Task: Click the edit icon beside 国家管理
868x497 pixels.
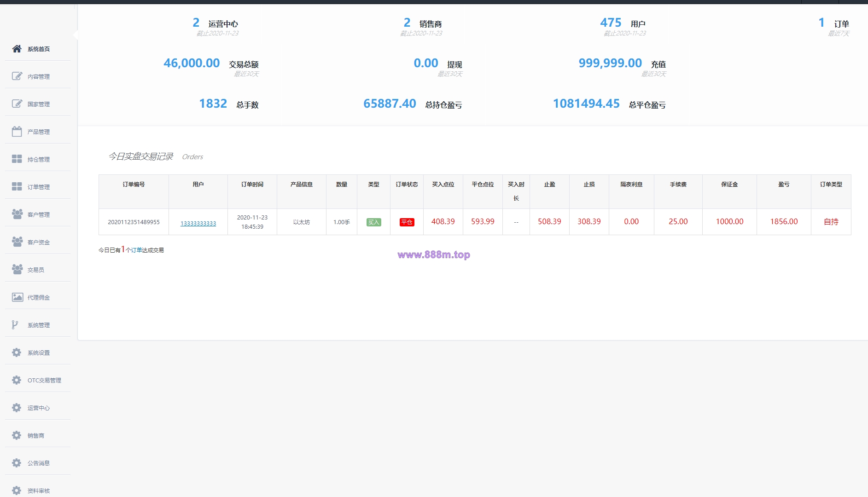Action: 17,104
